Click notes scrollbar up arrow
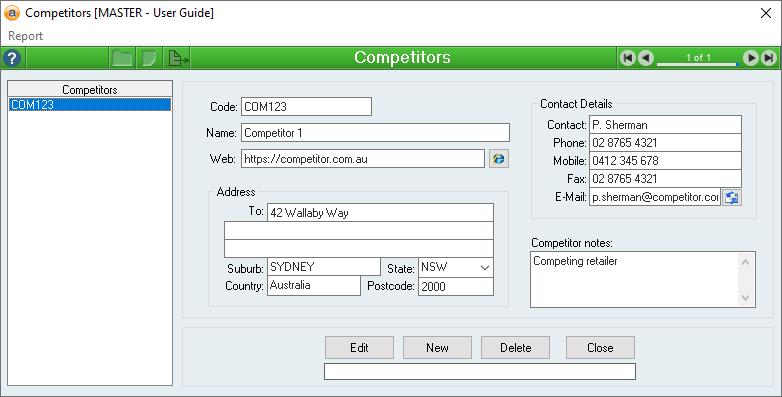This screenshot has height=397, width=782. [x=746, y=262]
